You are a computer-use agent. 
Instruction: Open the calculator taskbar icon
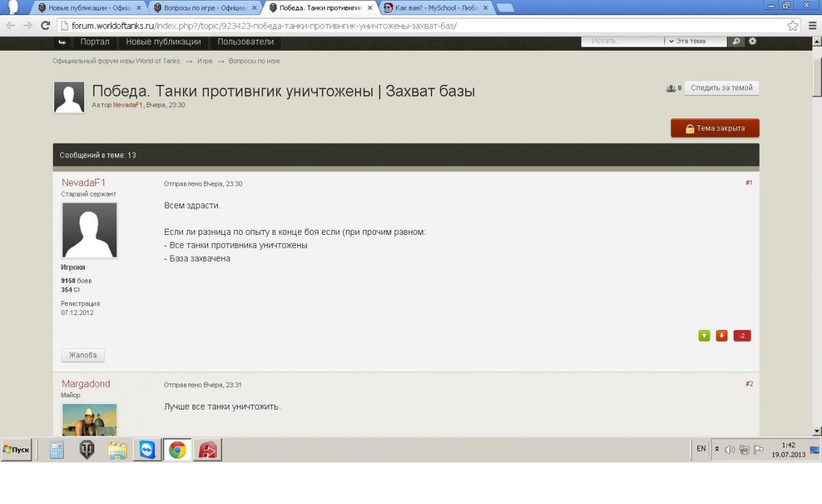(x=57, y=450)
